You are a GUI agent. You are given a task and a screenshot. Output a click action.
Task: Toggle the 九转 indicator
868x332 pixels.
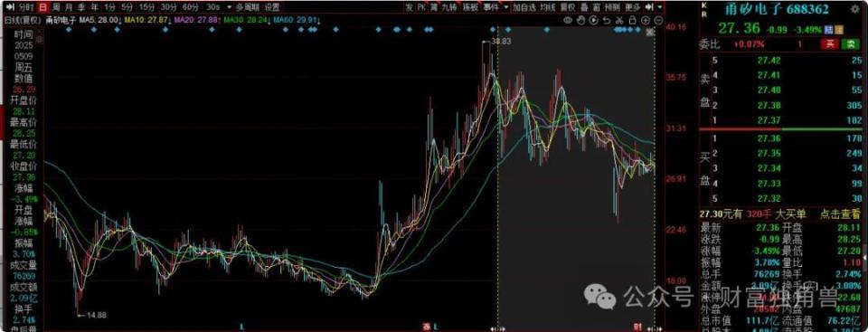pyautogui.click(x=449, y=7)
